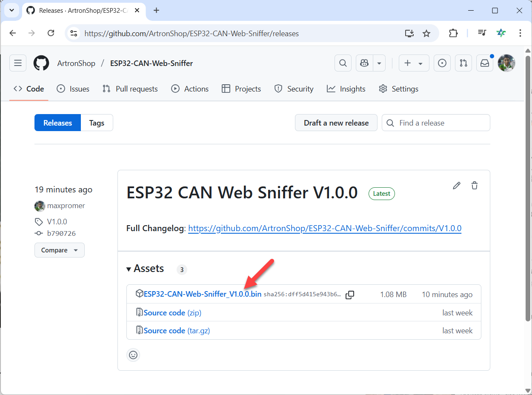532x395 pixels.
Task: Close the Releases browser tab
Action: [x=137, y=10]
